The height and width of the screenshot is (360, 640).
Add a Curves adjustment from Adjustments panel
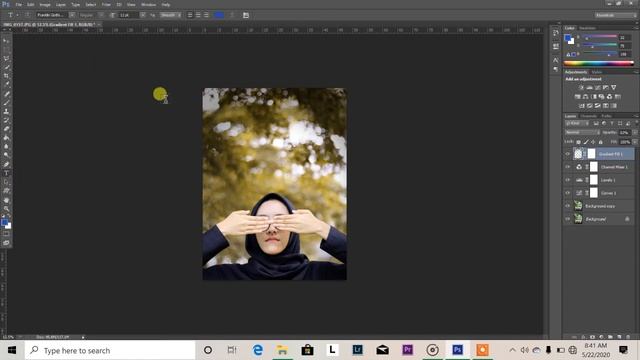pyautogui.click(x=598, y=87)
